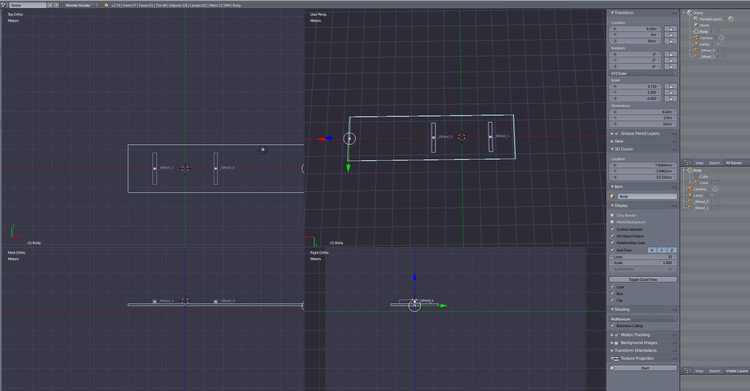The image size is (750, 391).
Task: Toggle Outline Selected checkbox
Action: click(612, 229)
